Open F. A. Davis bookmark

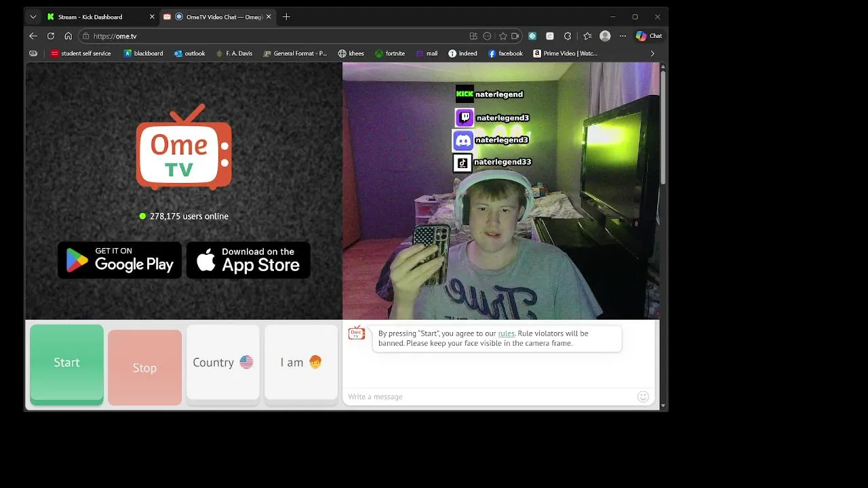click(x=234, y=54)
